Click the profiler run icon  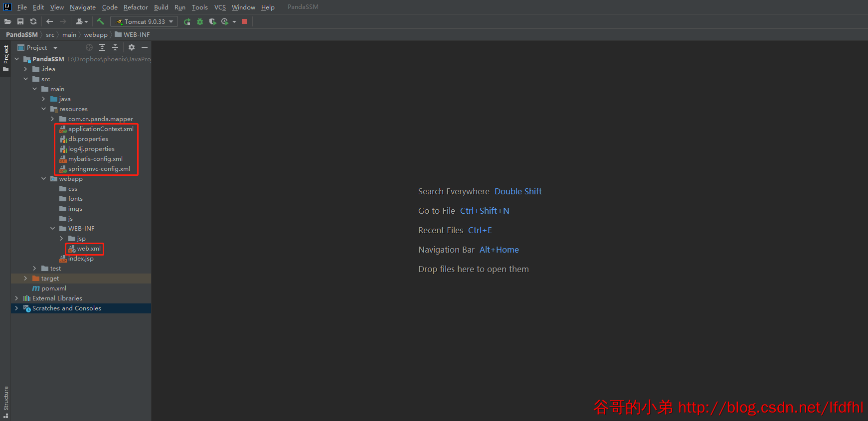pyautogui.click(x=225, y=21)
